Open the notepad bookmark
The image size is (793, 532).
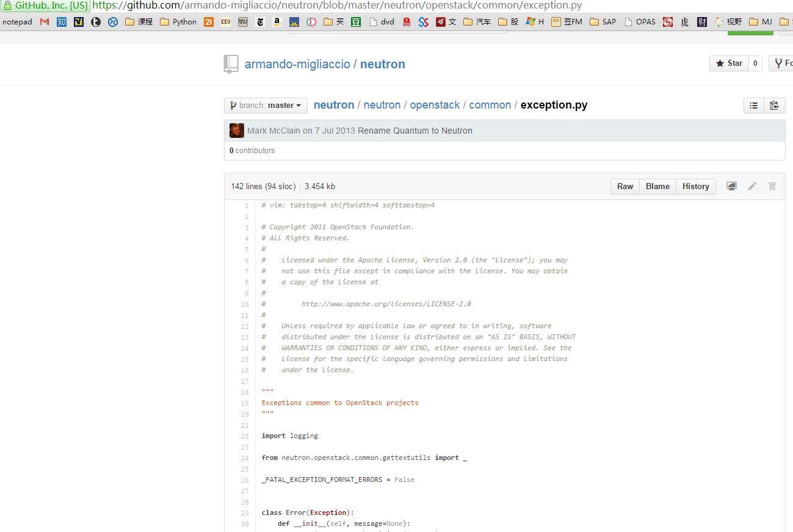click(x=17, y=22)
